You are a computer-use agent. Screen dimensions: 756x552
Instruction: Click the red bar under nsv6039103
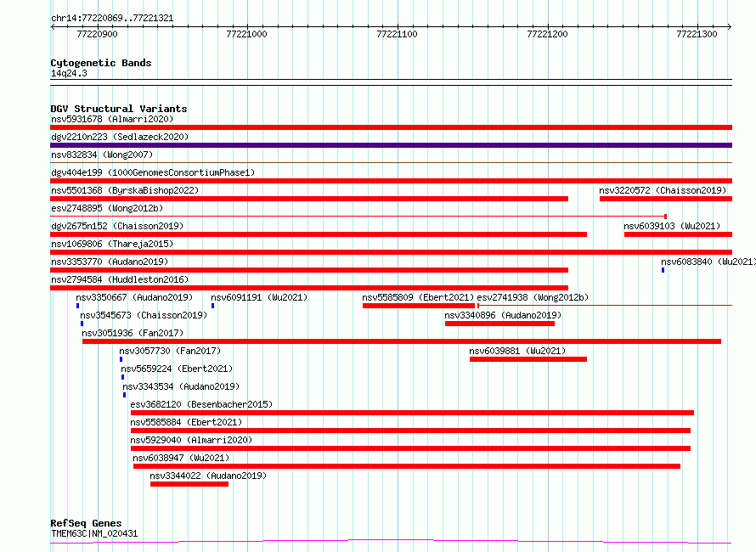[x=678, y=234]
